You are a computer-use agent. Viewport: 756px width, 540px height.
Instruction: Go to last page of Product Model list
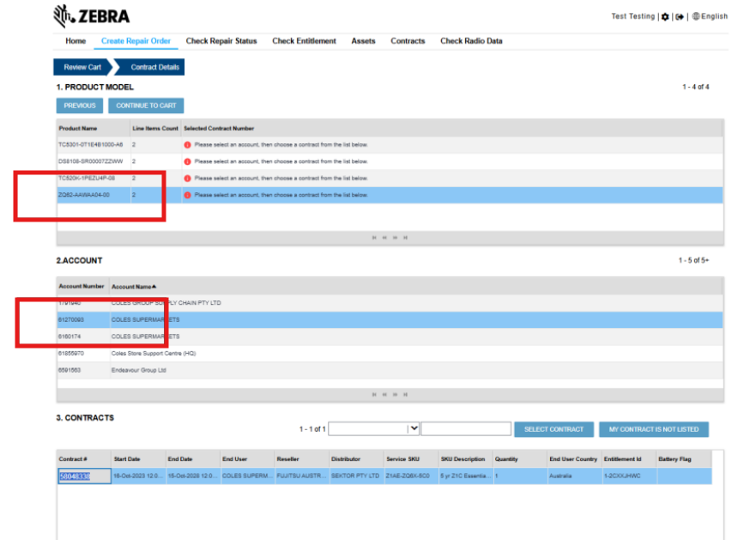406,238
